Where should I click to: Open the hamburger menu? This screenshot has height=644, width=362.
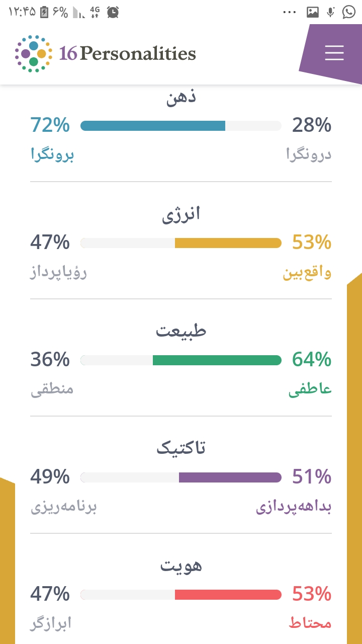(x=334, y=53)
